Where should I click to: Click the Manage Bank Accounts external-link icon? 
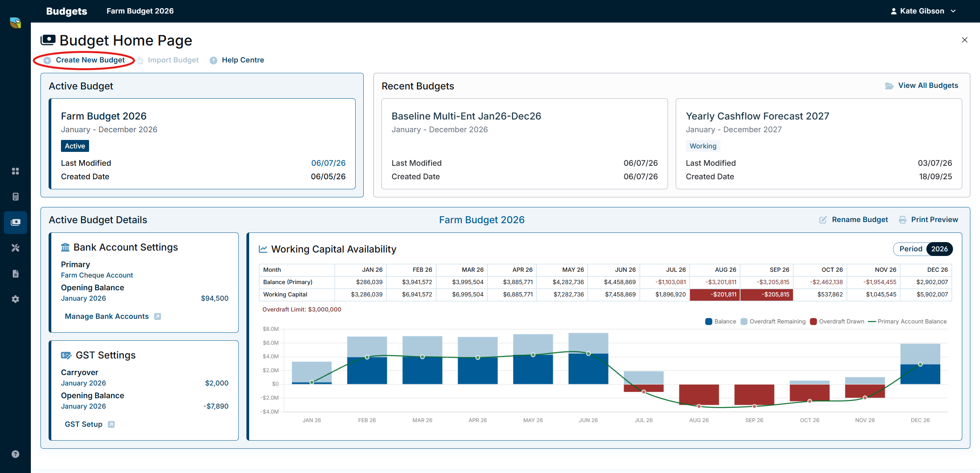coord(157,316)
